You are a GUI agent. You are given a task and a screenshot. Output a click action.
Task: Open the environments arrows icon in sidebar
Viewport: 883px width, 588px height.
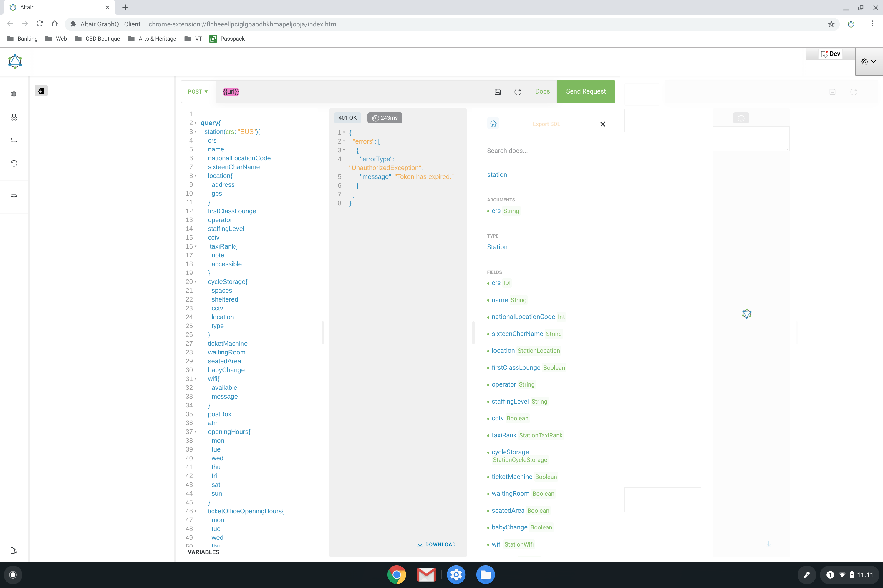coord(14,140)
